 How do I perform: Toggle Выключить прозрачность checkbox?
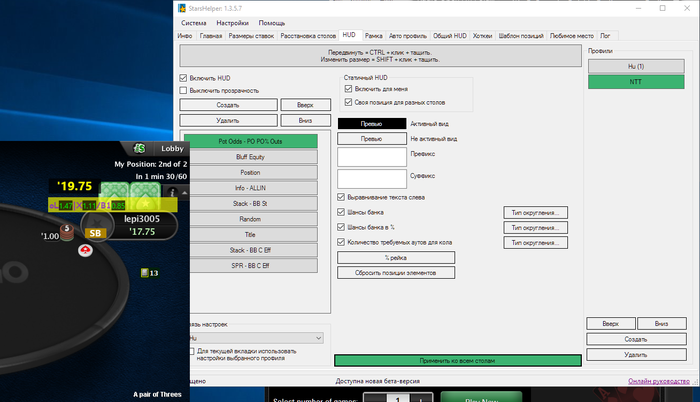point(183,91)
